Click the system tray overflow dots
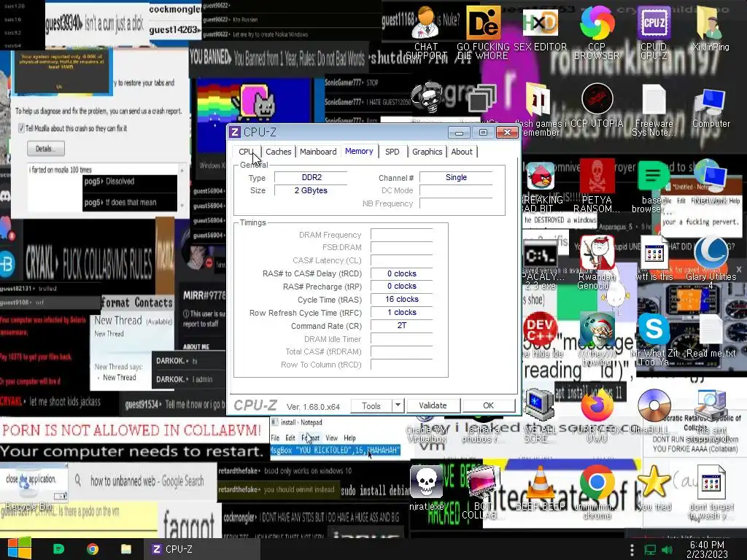 [632, 550]
